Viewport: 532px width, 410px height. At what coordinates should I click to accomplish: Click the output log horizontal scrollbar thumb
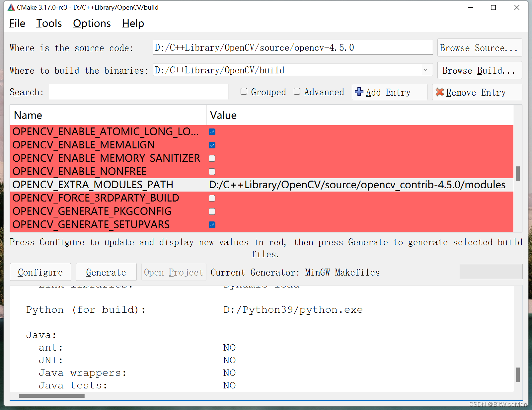(52, 396)
